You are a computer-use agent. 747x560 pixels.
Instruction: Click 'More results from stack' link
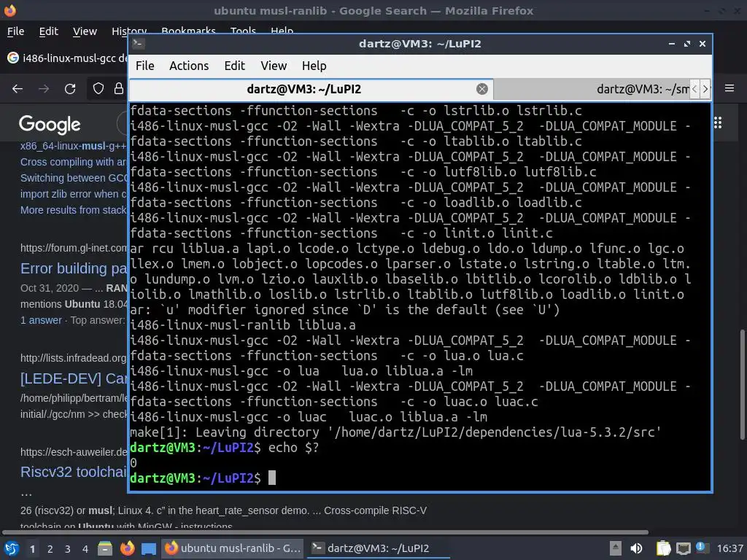[74, 210]
